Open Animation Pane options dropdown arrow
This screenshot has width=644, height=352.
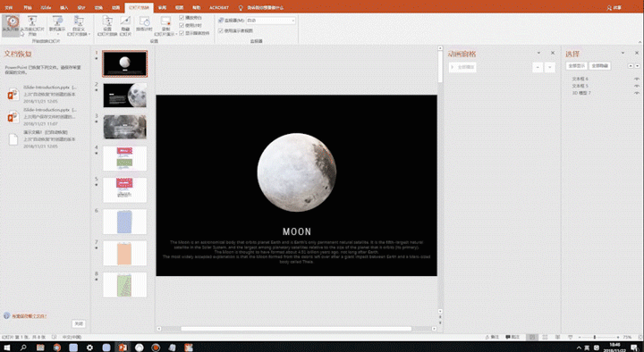[x=538, y=53]
